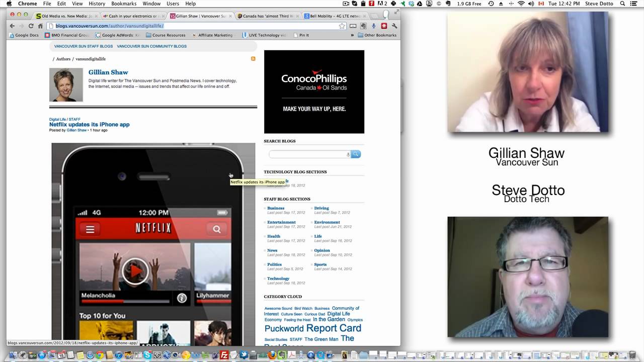
Task: Open the Google Docs bookmark
Action: (24, 35)
